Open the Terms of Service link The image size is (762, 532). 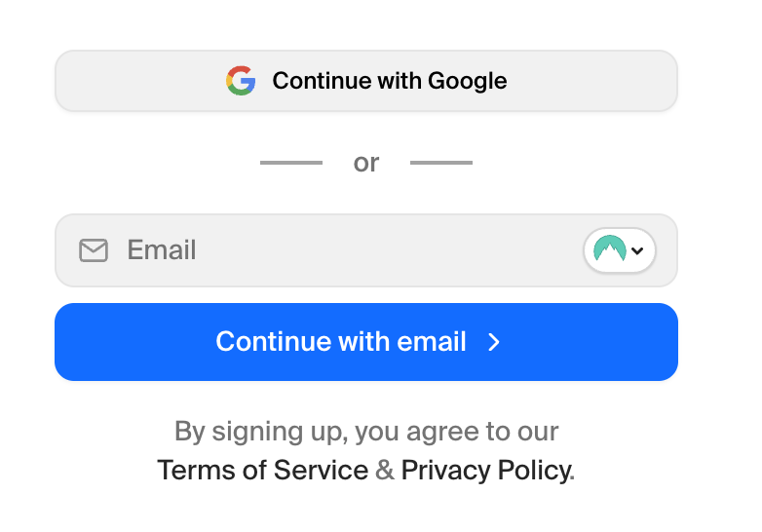click(262, 471)
